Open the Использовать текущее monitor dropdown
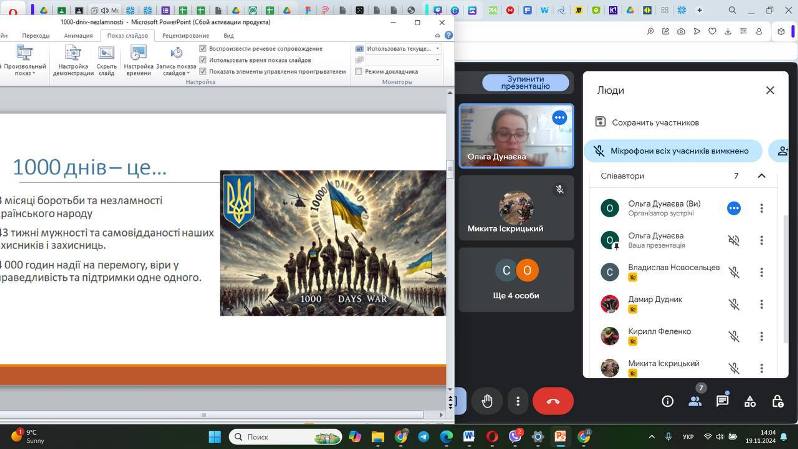The height and width of the screenshot is (449, 798). pos(398,48)
